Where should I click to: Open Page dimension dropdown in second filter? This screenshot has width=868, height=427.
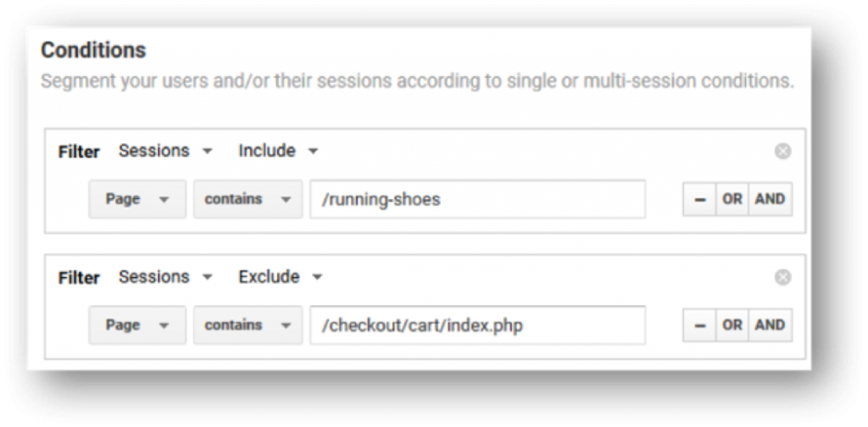(x=137, y=325)
